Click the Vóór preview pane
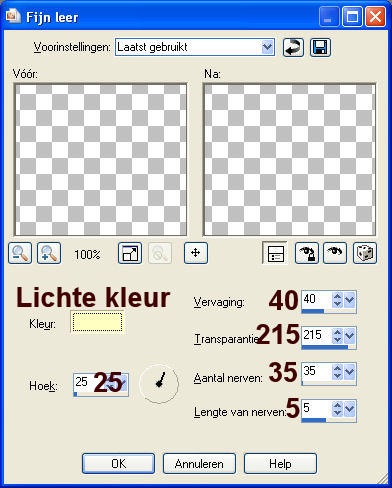Viewport: 392px width, 488px height. [x=100, y=160]
